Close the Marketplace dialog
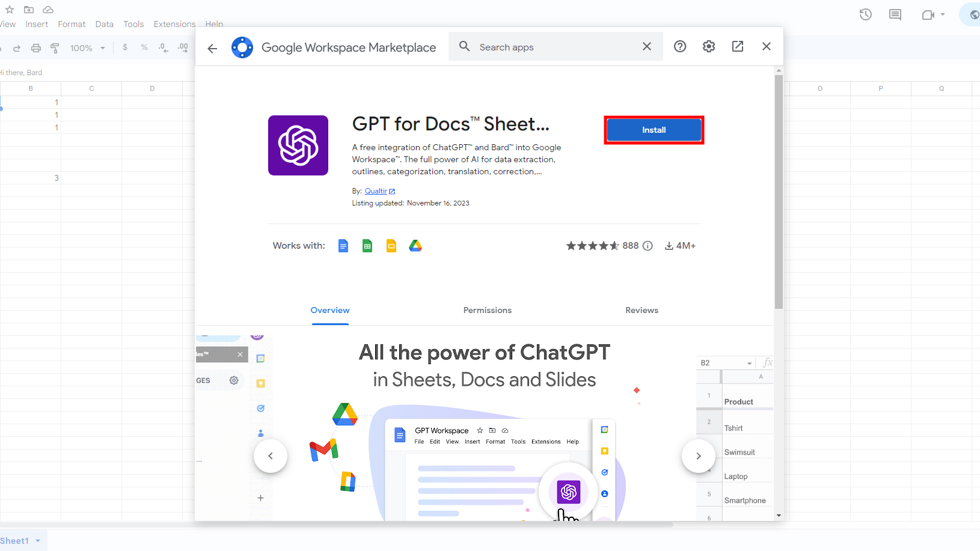 [x=767, y=46]
